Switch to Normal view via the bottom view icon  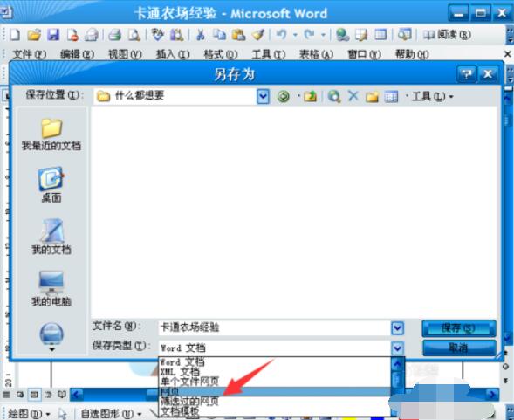6,394
